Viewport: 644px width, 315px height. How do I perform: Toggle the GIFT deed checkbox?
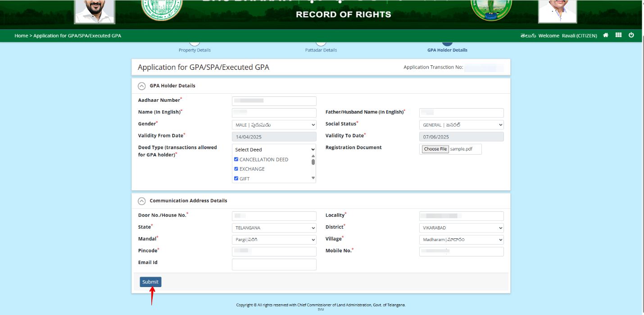tap(236, 178)
